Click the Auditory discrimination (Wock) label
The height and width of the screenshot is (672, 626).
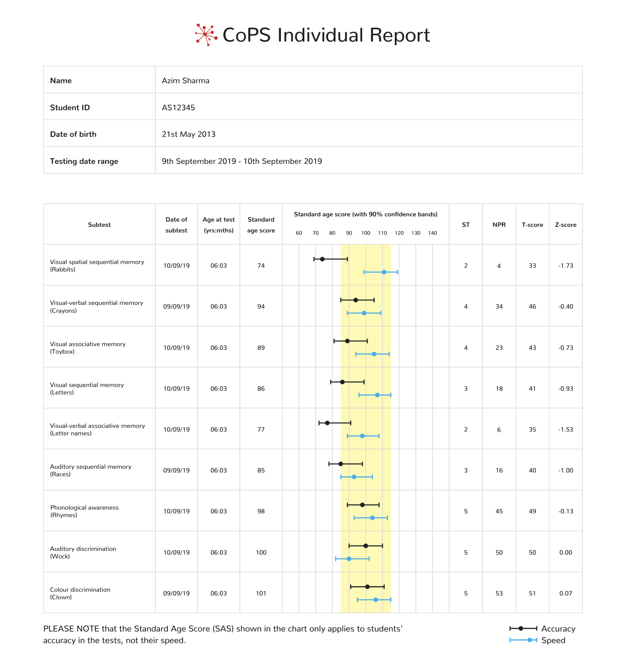tap(83, 552)
